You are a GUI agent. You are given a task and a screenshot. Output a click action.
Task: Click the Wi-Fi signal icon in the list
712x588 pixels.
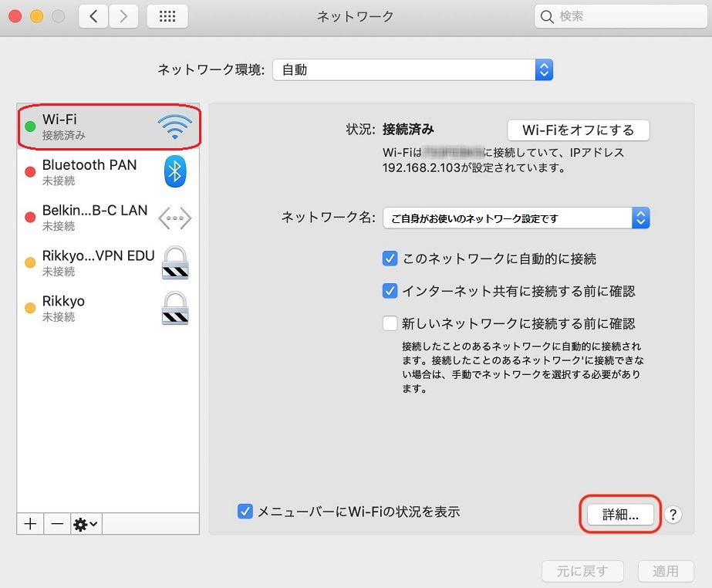(175, 127)
